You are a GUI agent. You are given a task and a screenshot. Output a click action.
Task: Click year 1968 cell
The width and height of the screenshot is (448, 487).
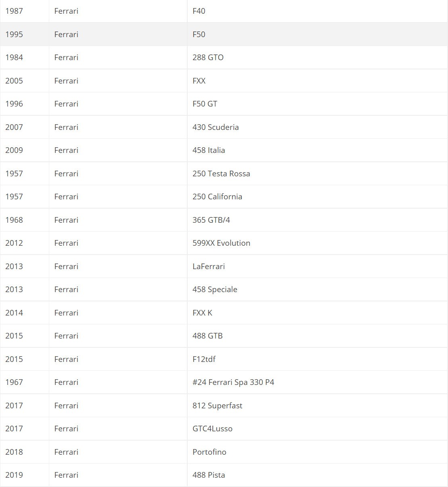(14, 220)
